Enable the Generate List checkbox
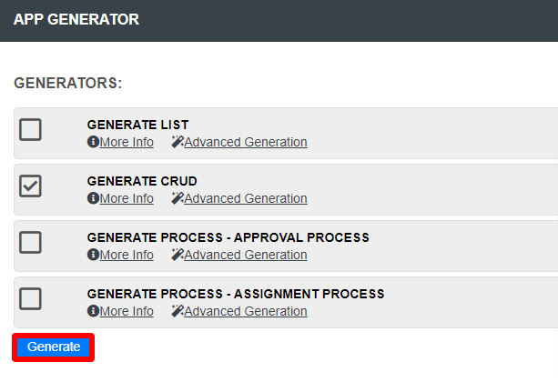Viewport: 558px width, 392px height. pyautogui.click(x=31, y=129)
